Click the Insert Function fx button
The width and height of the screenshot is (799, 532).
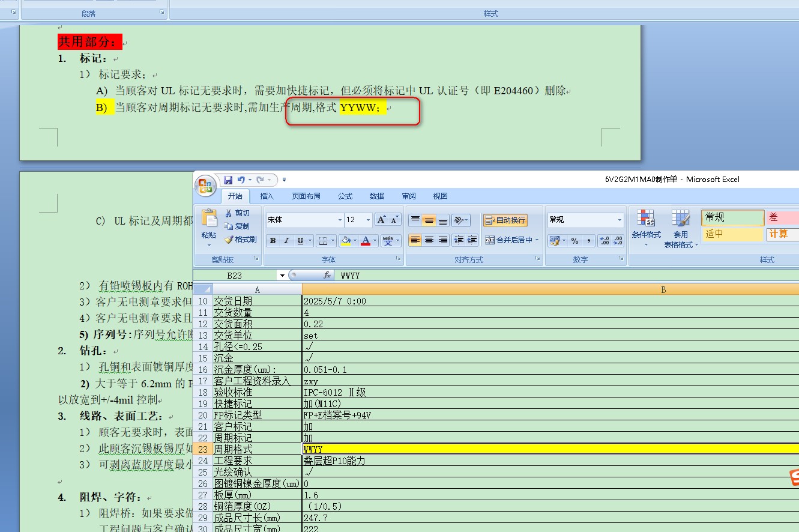point(327,275)
